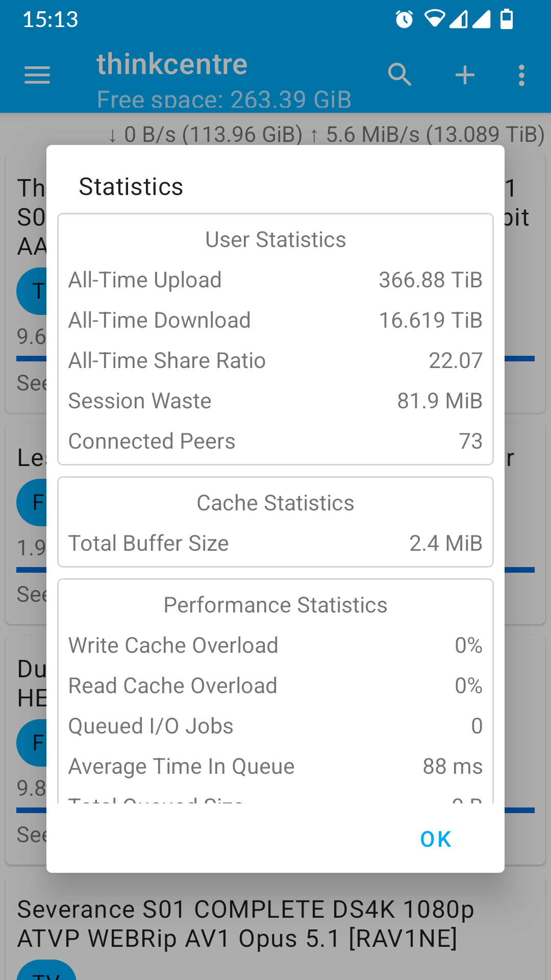Image resolution: width=551 pixels, height=980 pixels.
Task: Select the Write Cache Overload row
Action: click(x=275, y=646)
